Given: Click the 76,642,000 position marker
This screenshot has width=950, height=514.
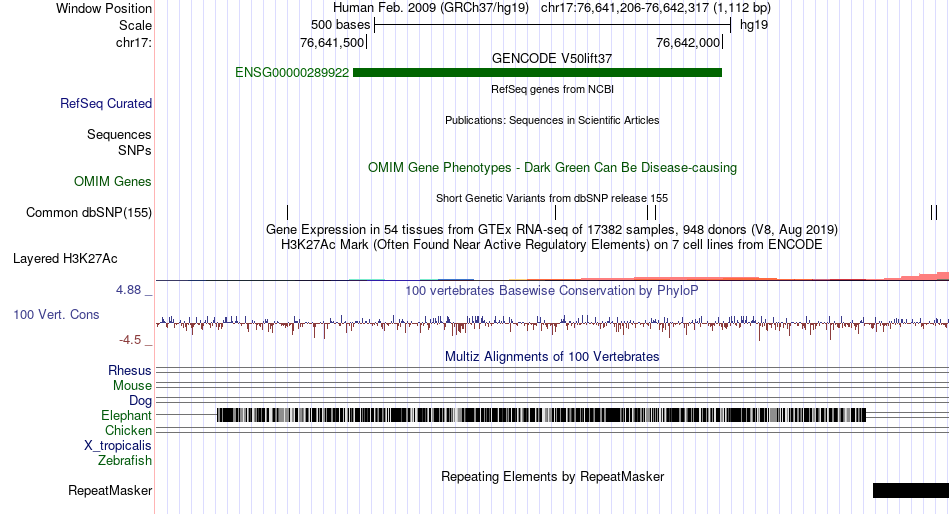Looking at the screenshot, I should (688, 42).
